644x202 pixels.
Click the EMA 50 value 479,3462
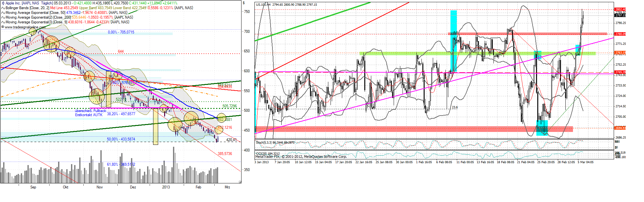click(73, 13)
